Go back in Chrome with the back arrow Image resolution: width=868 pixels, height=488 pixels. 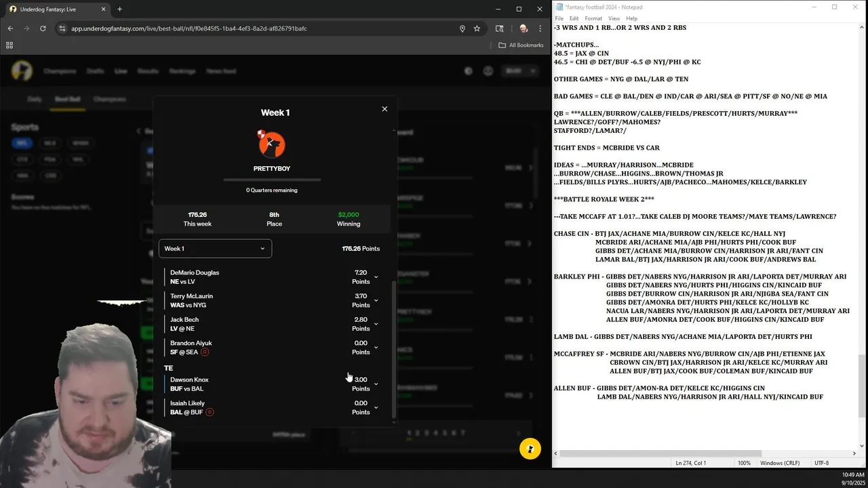pyautogui.click(x=10, y=28)
